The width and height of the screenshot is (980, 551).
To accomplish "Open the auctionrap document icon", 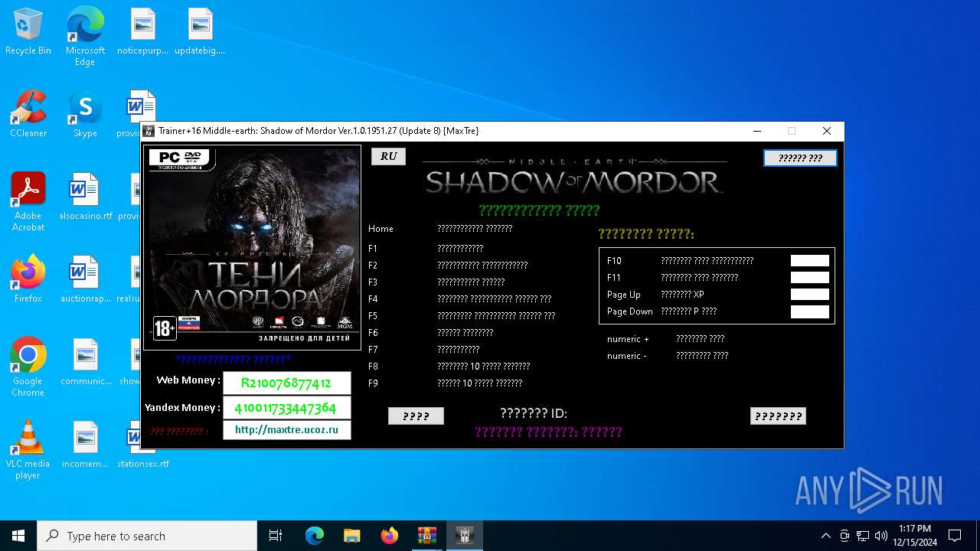I will (x=85, y=280).
